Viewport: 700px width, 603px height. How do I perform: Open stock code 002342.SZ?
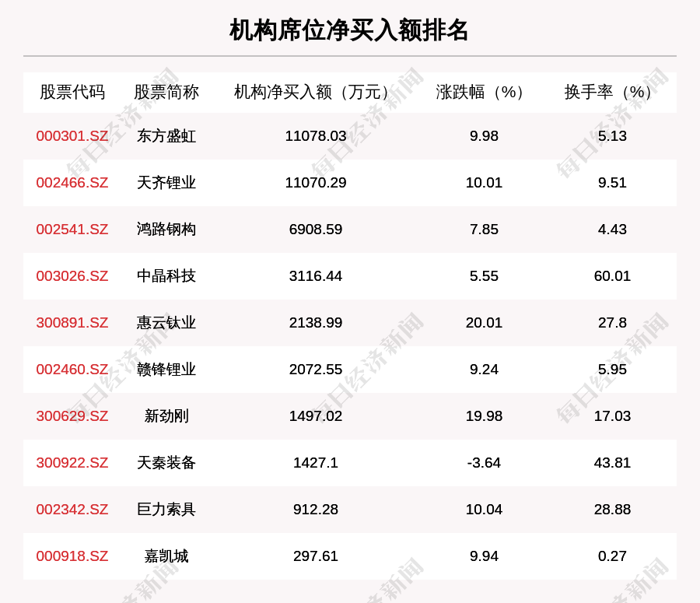point(72,509)
